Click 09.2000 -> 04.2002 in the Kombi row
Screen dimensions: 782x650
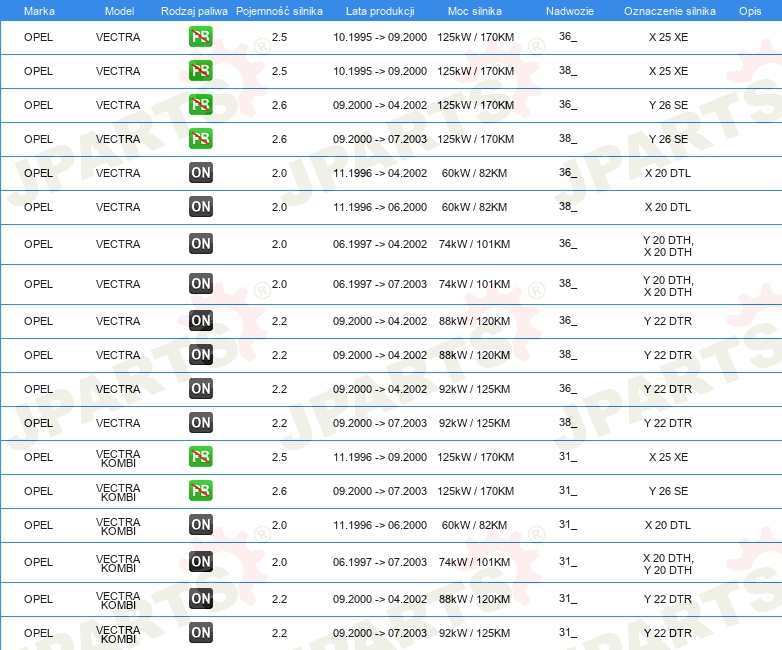tap(380, 599)
